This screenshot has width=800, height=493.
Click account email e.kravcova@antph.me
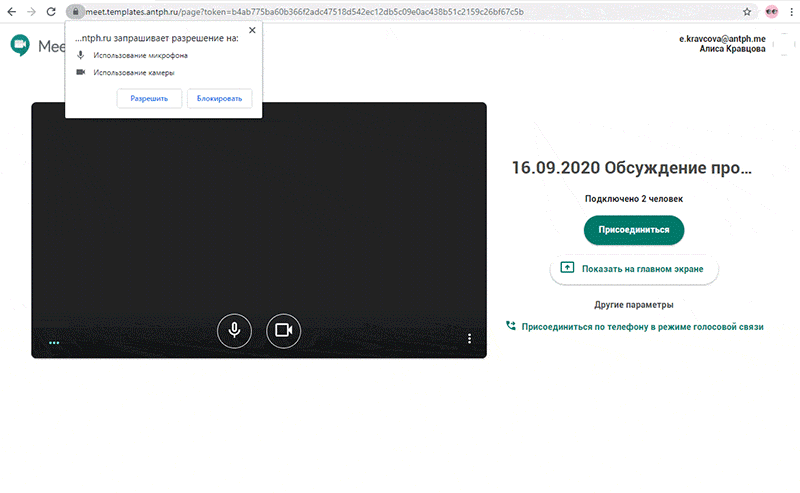722,39
